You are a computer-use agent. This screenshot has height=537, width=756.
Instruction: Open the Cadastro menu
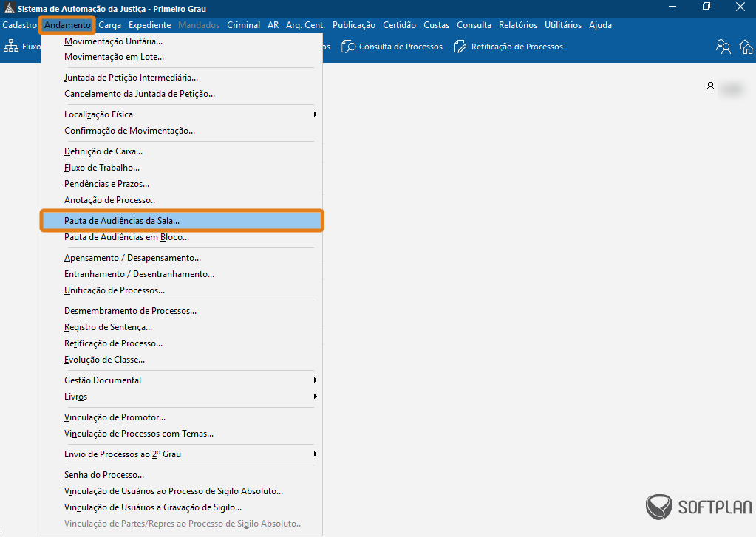pyautogui.click(x=20, y=25)
